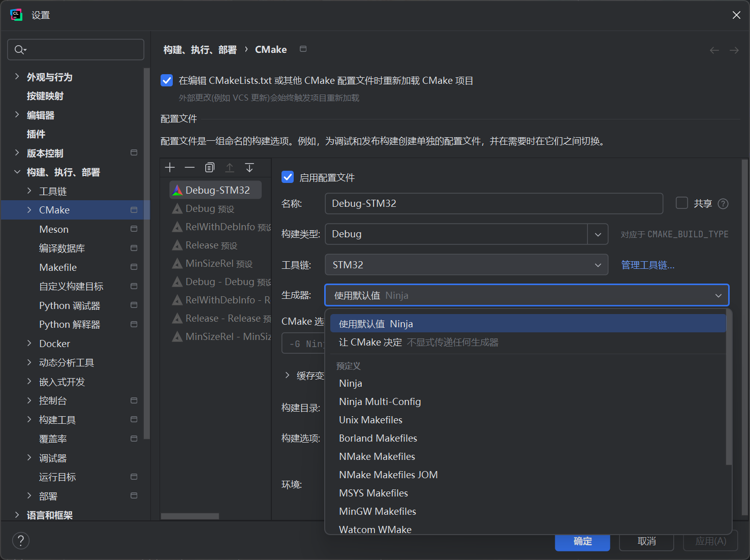This screenshot has width=750, height=560.
Task: Select 使用默认值 Ninja option
Action: [528, 324]
